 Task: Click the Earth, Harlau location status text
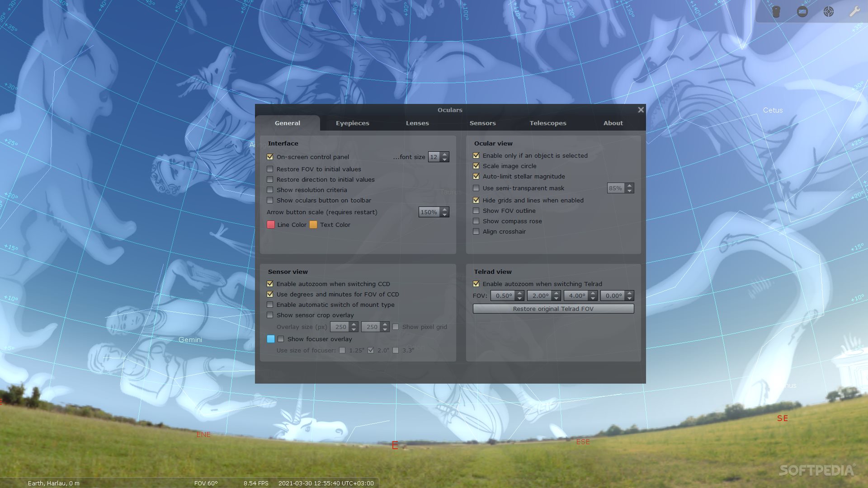(x=53, y=483)
